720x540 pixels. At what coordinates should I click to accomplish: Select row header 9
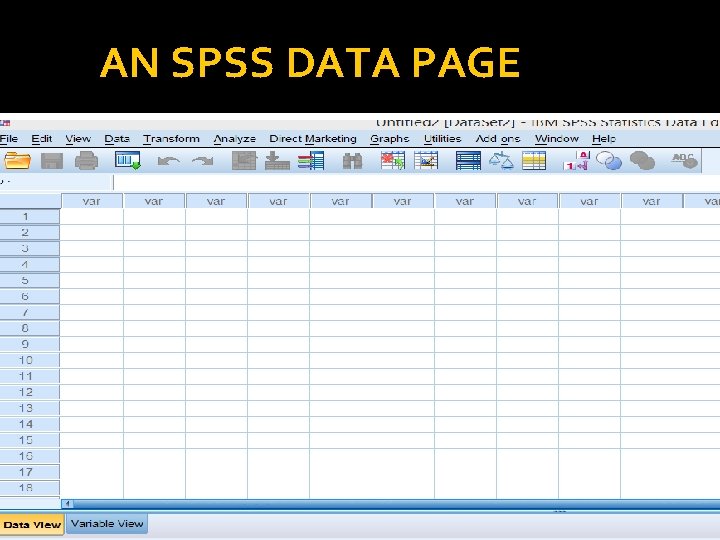click(30, 344)
